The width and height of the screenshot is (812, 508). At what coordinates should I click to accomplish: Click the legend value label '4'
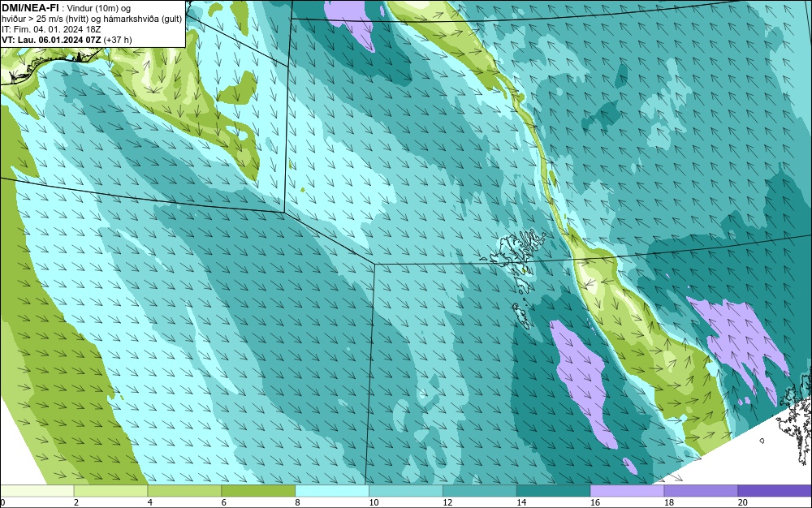click(149, 502)
